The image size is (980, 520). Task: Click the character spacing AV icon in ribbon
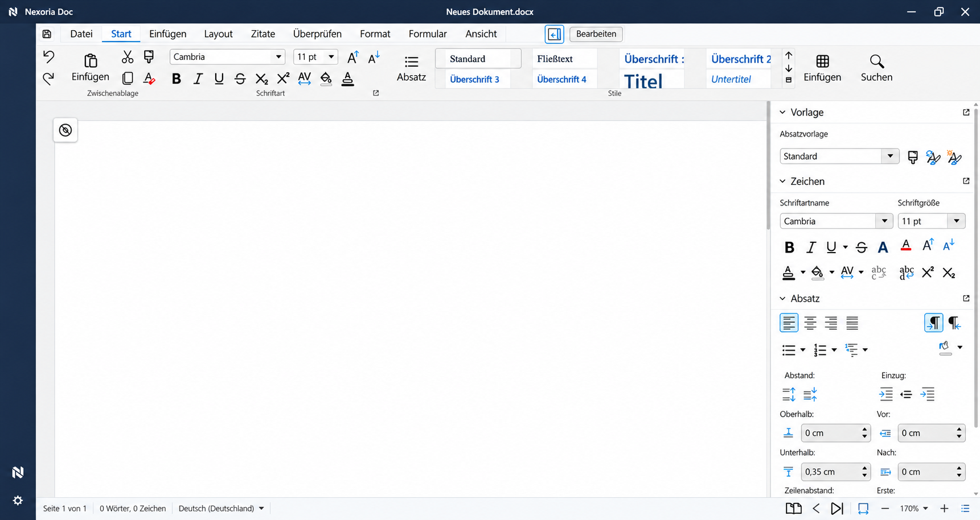click(305, 79)
